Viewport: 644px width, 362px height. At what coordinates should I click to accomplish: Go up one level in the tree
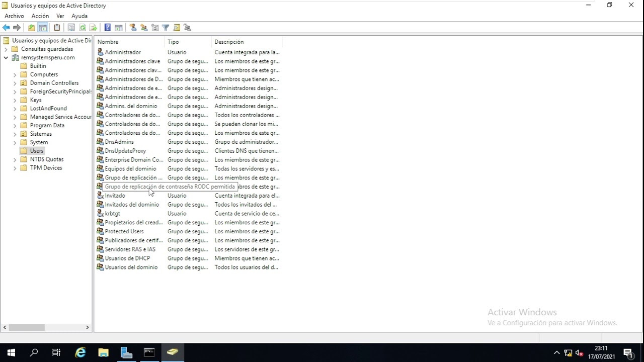tap(31, 28)
